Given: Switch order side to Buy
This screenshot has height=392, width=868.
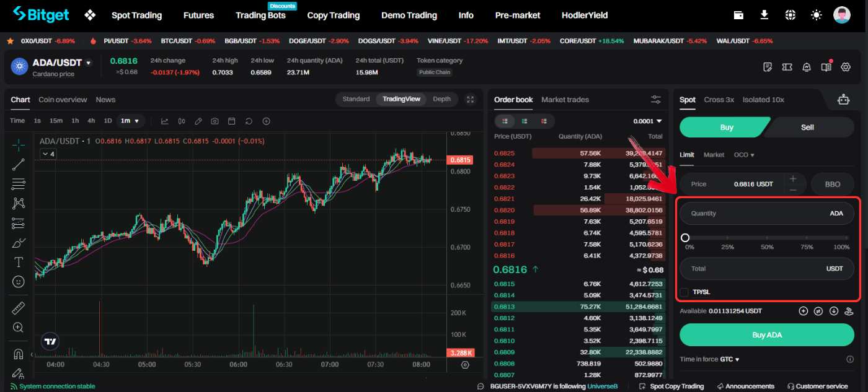Looking at the screenshot, I should pyautogui.click(x=725, y=127).
